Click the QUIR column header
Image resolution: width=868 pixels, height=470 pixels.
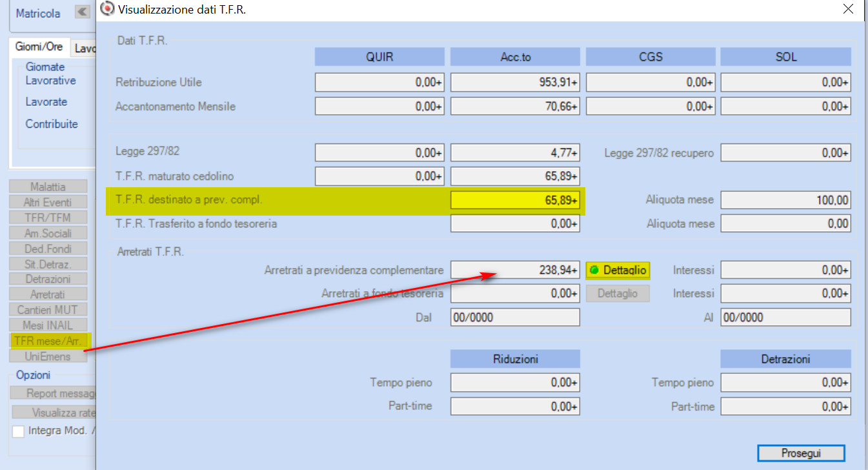pyautogui.click(x=379, y=57)
